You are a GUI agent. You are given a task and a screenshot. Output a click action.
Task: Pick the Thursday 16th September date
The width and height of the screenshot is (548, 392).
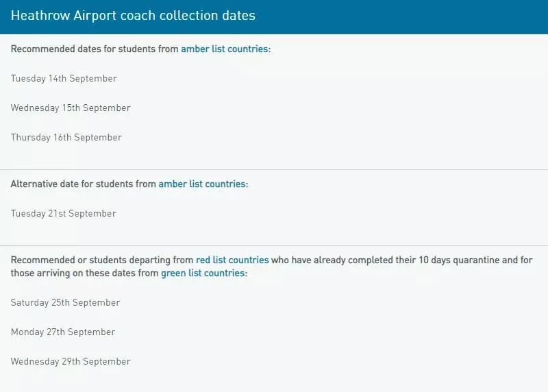[66, 138]
